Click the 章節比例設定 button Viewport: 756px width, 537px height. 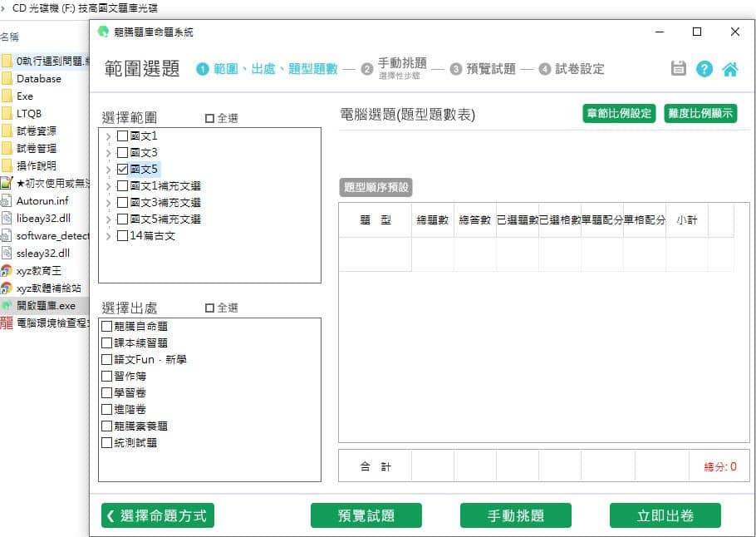pos(619,113)
